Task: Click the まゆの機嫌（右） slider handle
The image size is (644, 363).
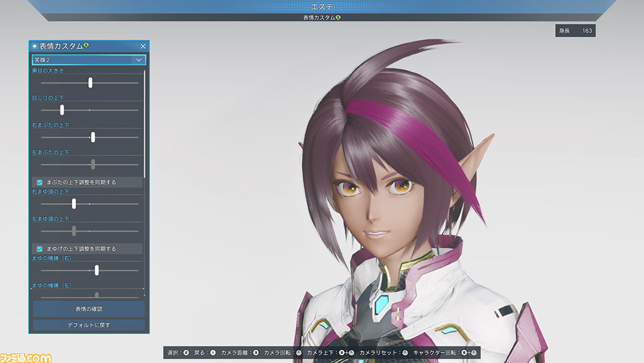Action: [97, 270]
